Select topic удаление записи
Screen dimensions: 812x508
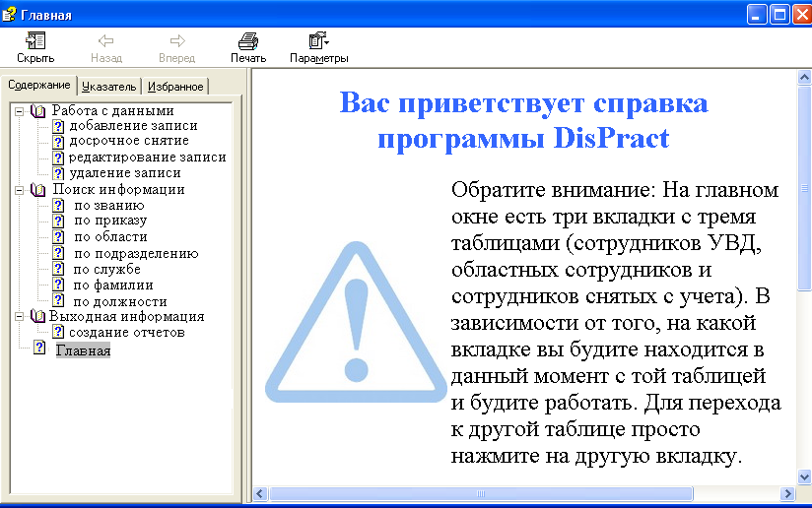coord(125,173)
